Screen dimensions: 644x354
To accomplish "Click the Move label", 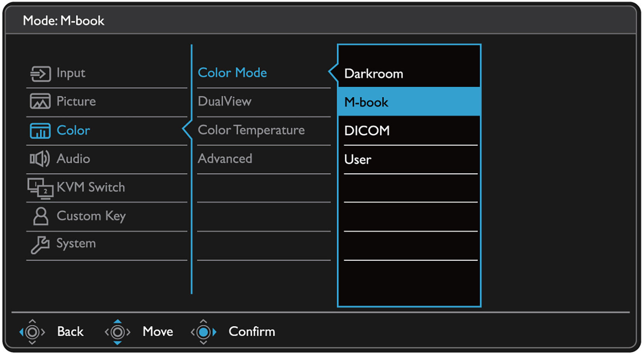I will (158, 332).
